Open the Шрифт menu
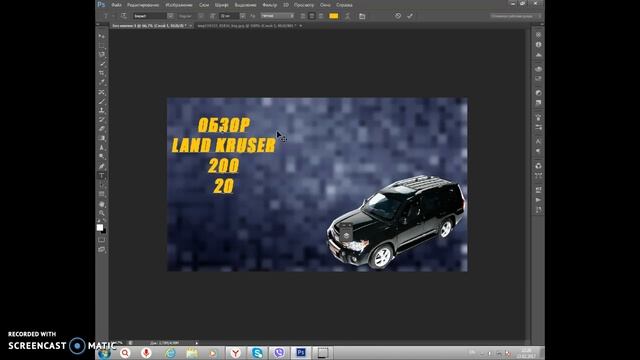The width and height of the screenshot is (640, 360). point(222,5)
